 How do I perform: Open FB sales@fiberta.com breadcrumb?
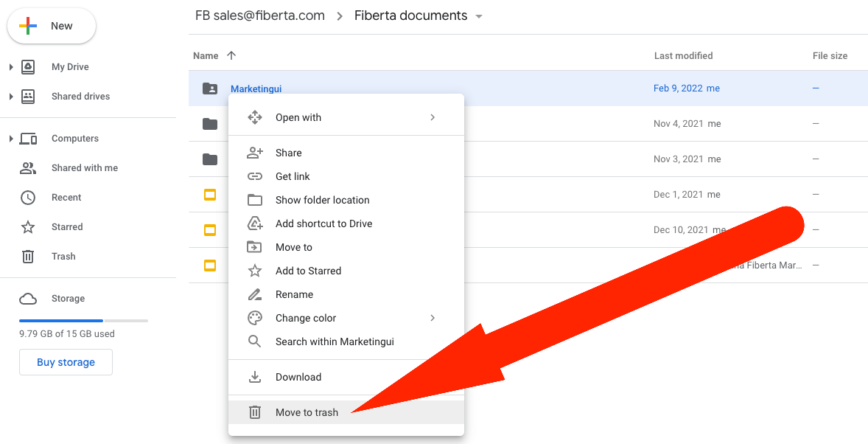[x=259, y=16]
